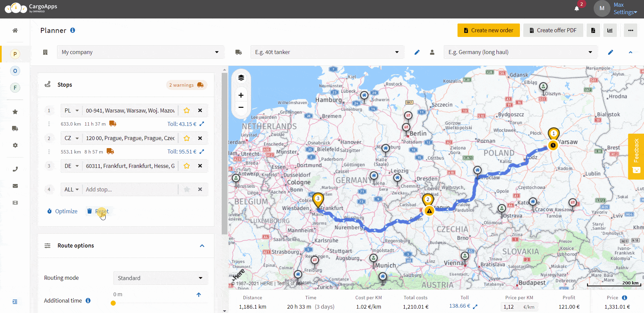The image size is (644, 313).
Task: Select the Favorites star icon in sidebar
Action: (x=15, y=111)
